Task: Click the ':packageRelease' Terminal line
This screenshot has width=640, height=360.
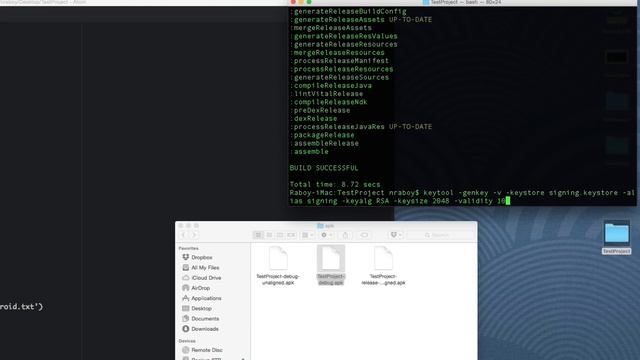Action: coord(322,135)
